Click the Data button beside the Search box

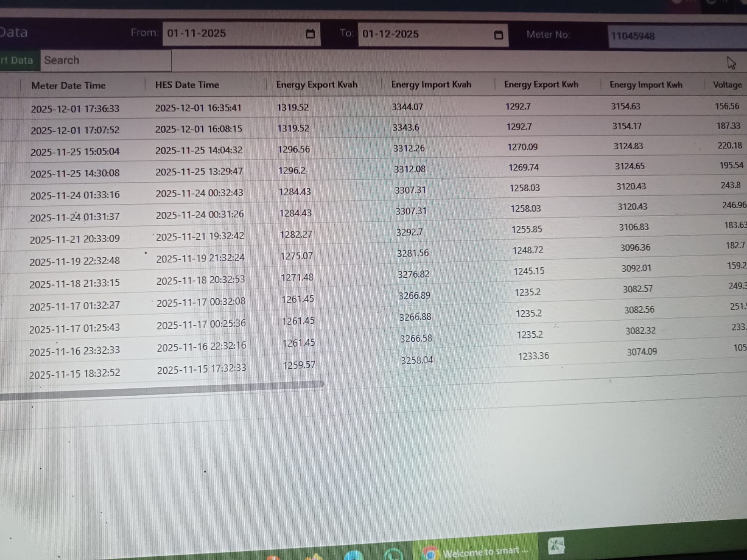tap(19, 61)
